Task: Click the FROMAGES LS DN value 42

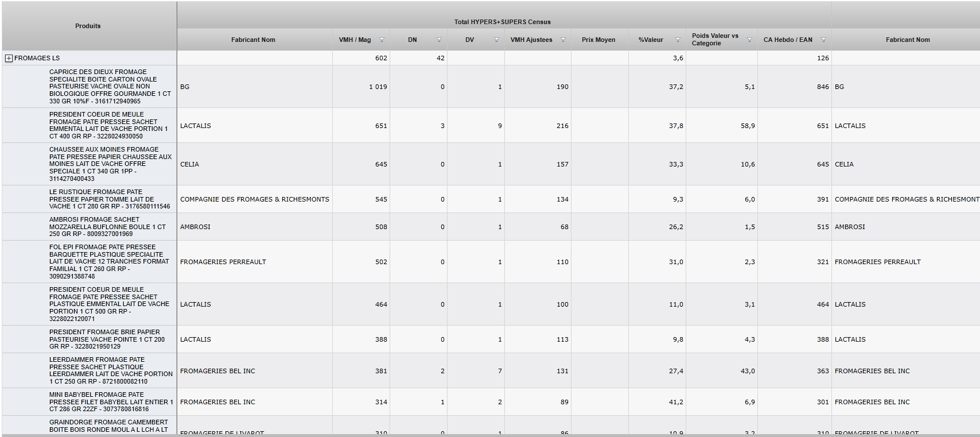Action: (x=441, y=58)
